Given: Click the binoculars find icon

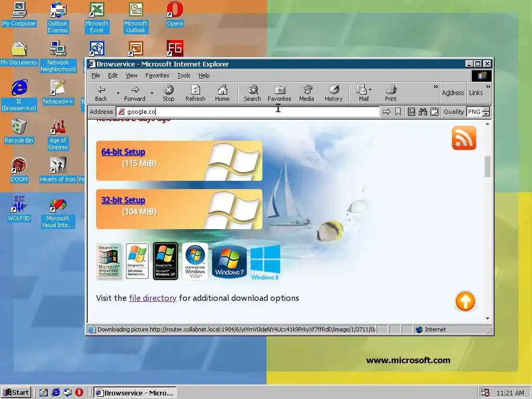Looking at the screenshot, I should (423, 112).
